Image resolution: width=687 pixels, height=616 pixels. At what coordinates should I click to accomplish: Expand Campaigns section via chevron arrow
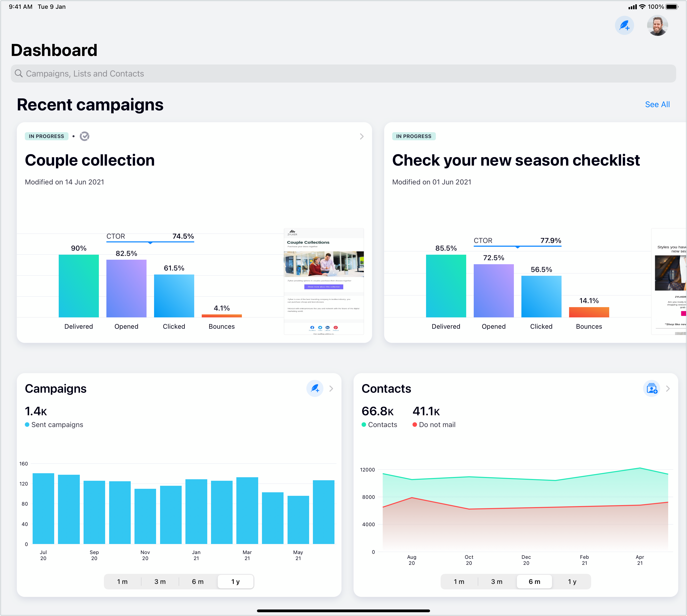331,389
